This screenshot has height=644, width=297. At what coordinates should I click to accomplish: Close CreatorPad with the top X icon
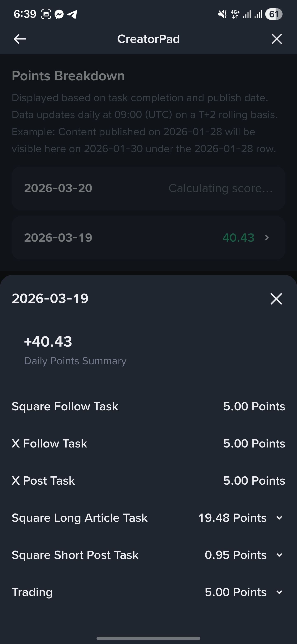tap(277, 39)
